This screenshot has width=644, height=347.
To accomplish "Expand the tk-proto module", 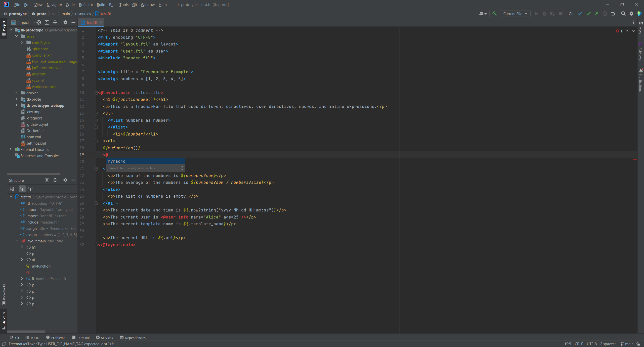I will click(x=16, y=99).
